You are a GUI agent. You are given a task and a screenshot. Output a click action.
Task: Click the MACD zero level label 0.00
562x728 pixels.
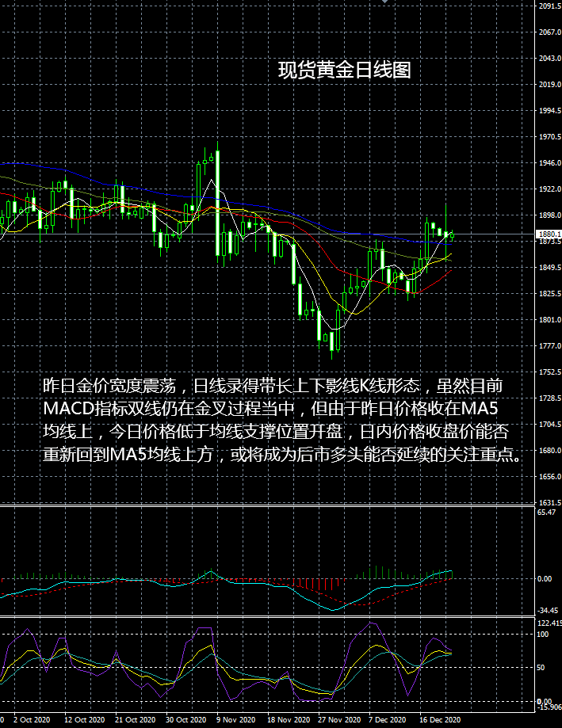click(545, 579)
